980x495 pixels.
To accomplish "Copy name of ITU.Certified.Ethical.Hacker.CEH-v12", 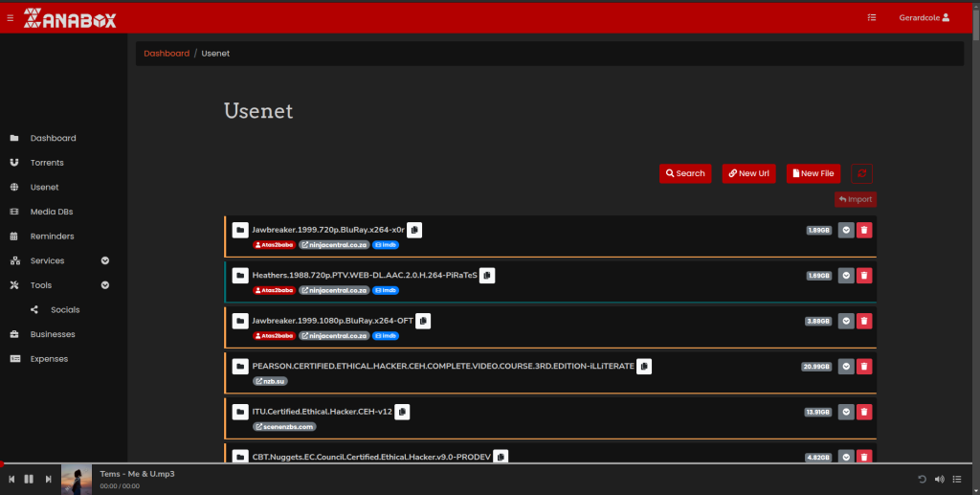I will pos(402,412).
